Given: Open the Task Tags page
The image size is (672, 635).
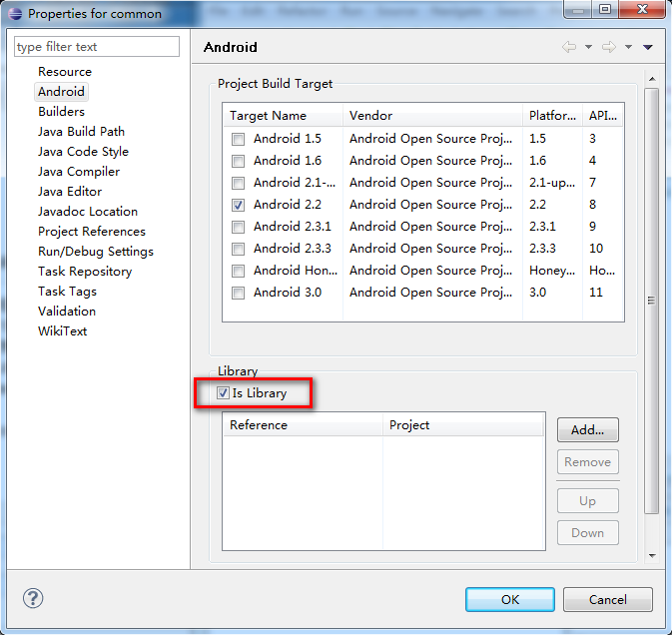Looking at the screenshot, I should tap(67, 292).
